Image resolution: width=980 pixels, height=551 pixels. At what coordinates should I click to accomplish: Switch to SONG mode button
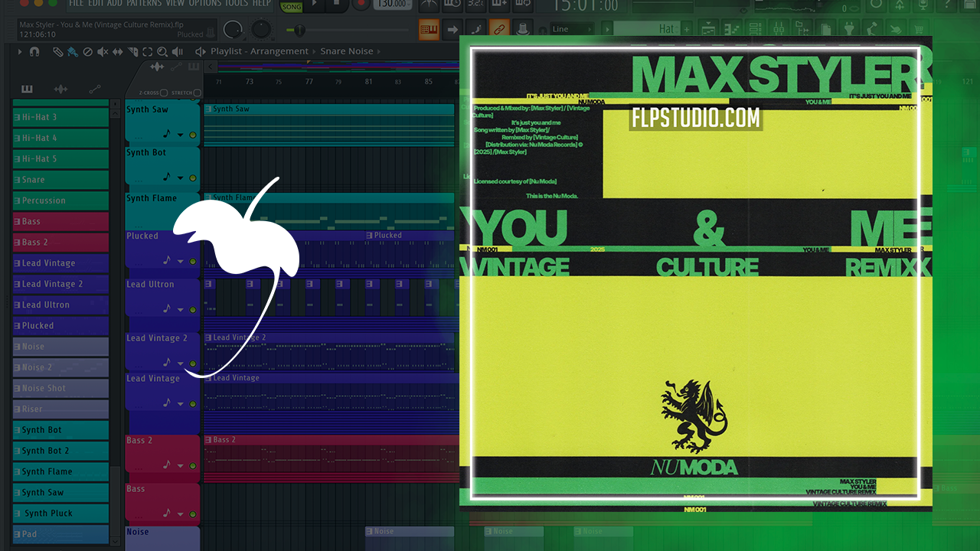click(x=292, y=7)
